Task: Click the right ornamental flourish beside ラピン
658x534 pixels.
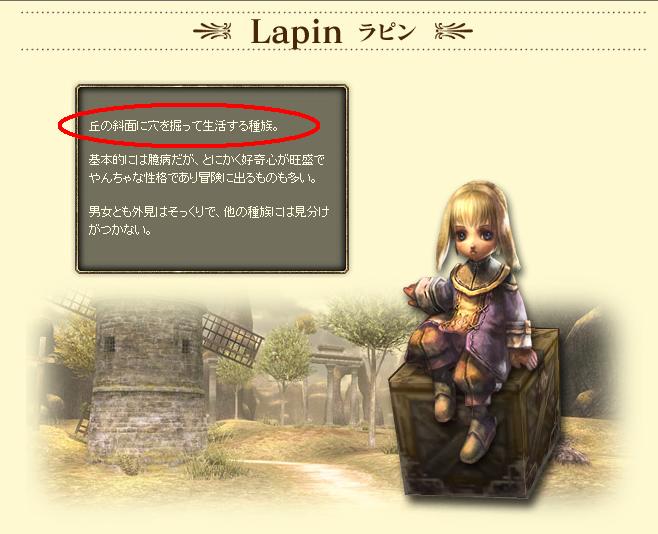Action: [x=454, y=31]
